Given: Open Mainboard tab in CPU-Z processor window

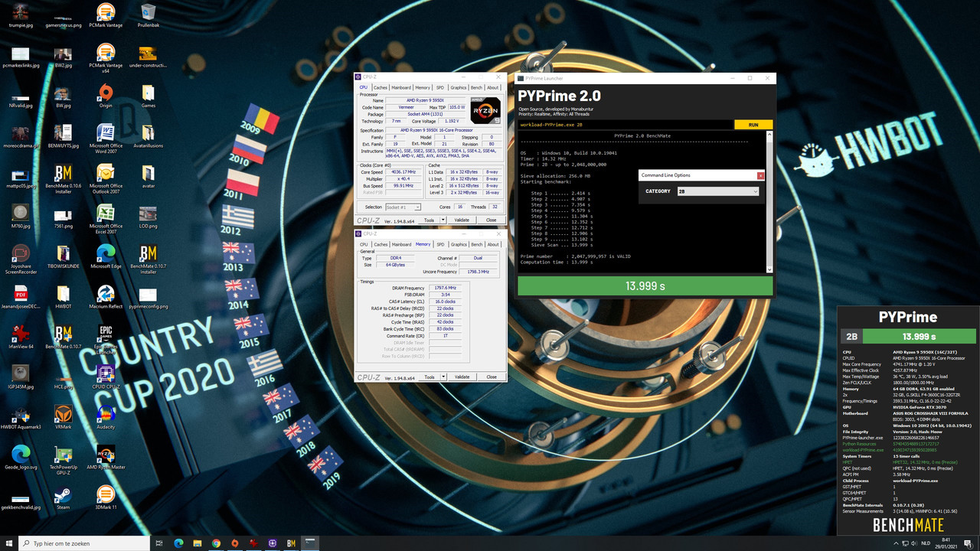Looking at the screenshot, I should tap(401, 87).
